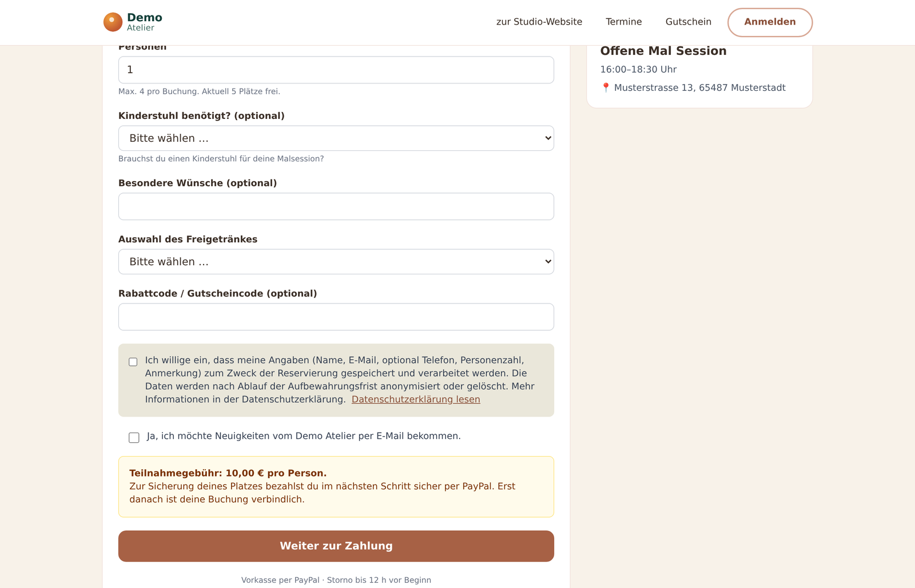The width and height of the screenshot is (915, 588).
Task: Focus the Personen number input field
Action: pos(336,70)
